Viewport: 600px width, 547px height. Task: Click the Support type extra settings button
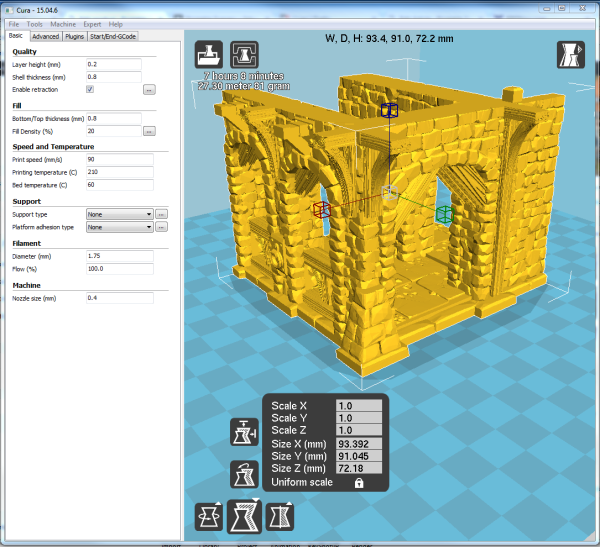pos(161,214)
